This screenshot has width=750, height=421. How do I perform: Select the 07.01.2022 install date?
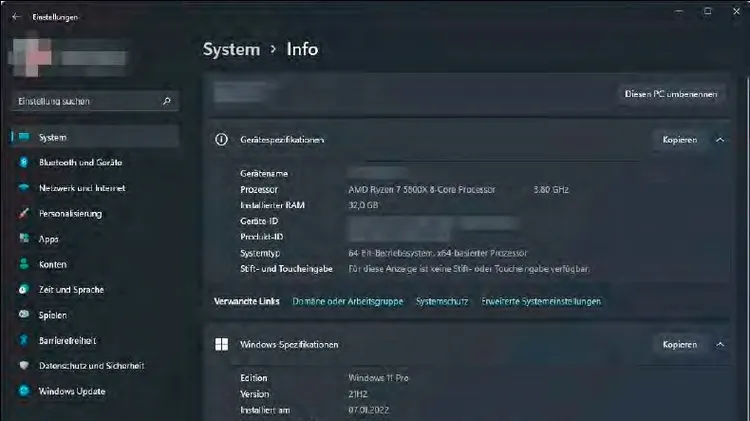point(368,410)
